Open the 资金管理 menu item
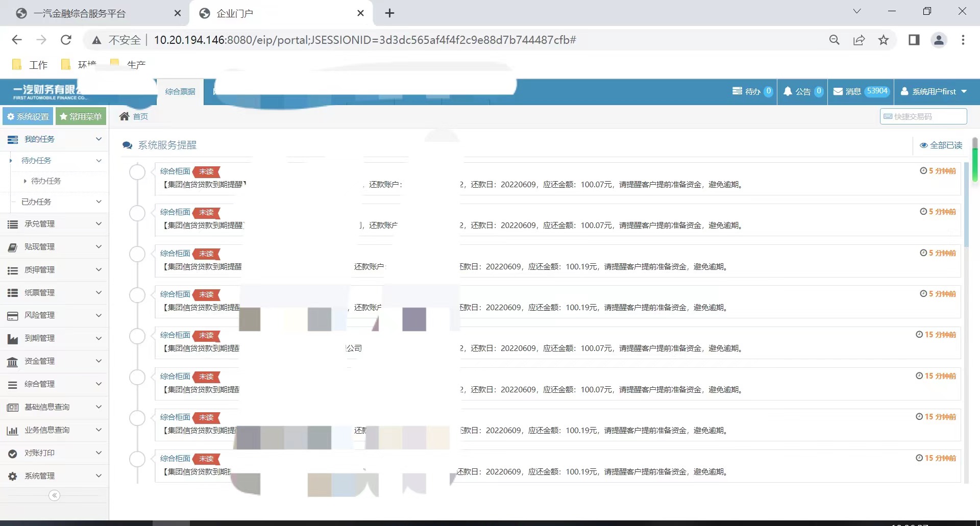 [x=54, y=361]
